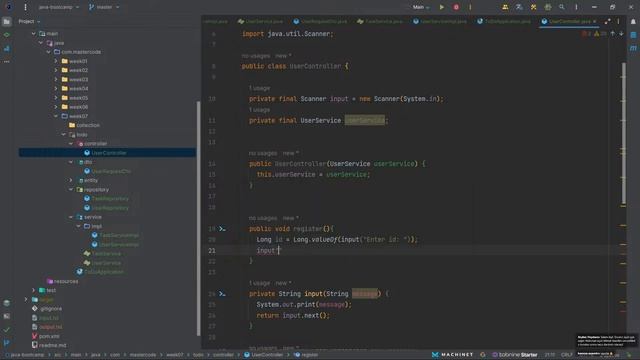The width and height of the screenshot is (640, 360).
Task: Go to next highlighted error down arrow
Action: [621, 34]
